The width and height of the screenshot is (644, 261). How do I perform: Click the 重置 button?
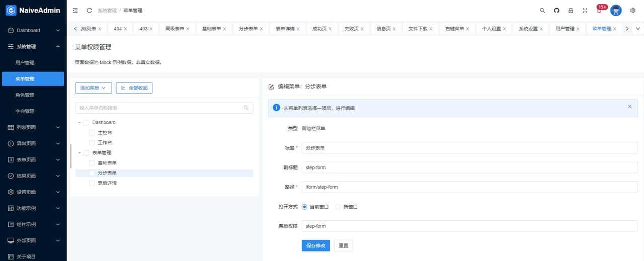344,245
